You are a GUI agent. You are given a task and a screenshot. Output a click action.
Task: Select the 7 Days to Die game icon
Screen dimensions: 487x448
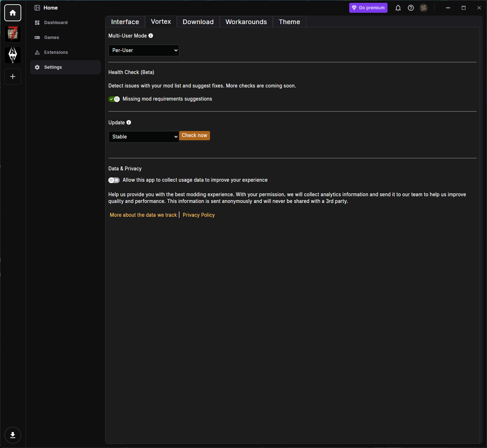pyautogui.click(x=13, y=34)
